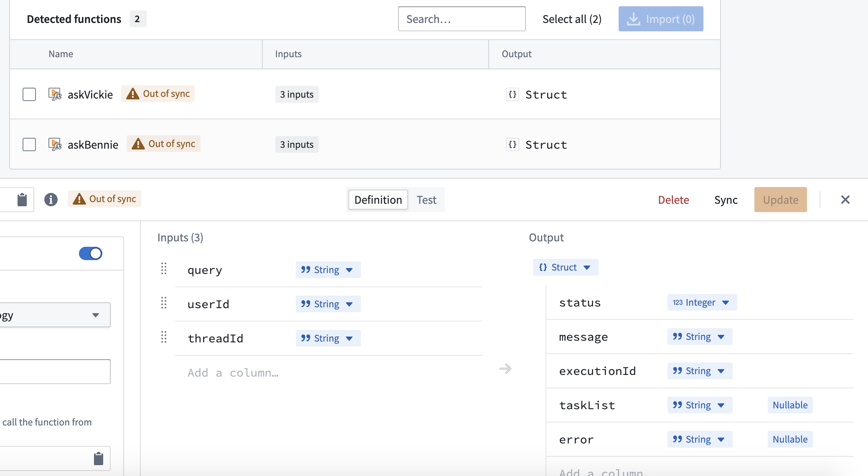The width and height of the screenshot is (868, 476).
Task: Change status Integer type dropdown
Action: tap(702, 302)
